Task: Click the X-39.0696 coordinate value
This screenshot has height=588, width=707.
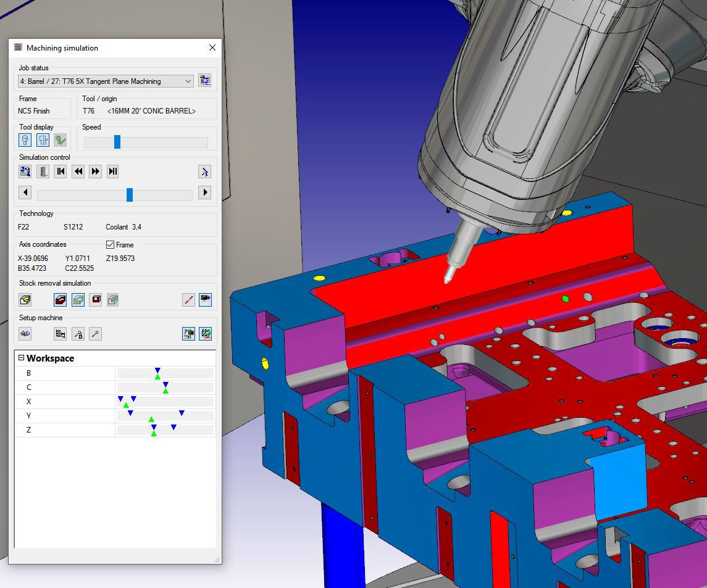Action: (x=33, y=259)
